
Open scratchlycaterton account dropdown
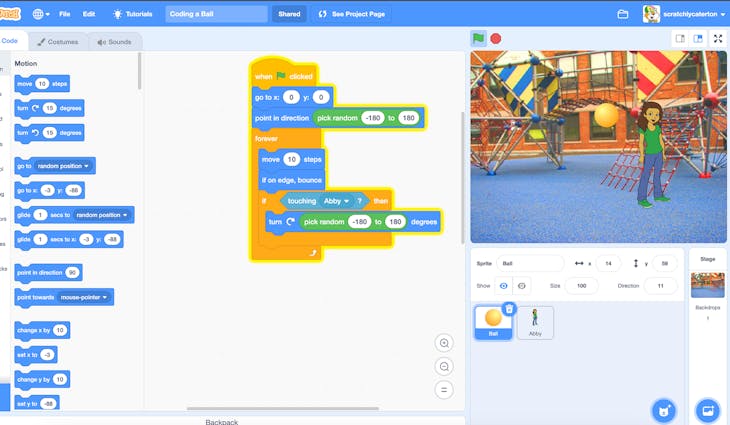coord(684,14)
